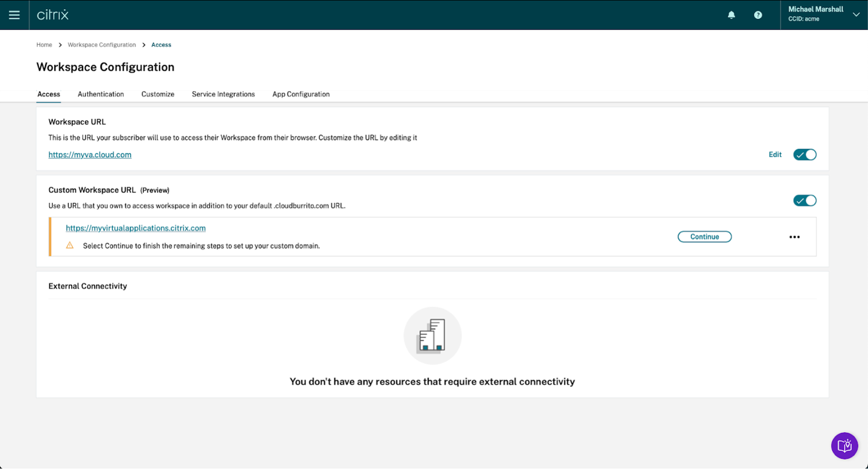
Task: Click the warning triangle icon
Action: coord(70,246)
